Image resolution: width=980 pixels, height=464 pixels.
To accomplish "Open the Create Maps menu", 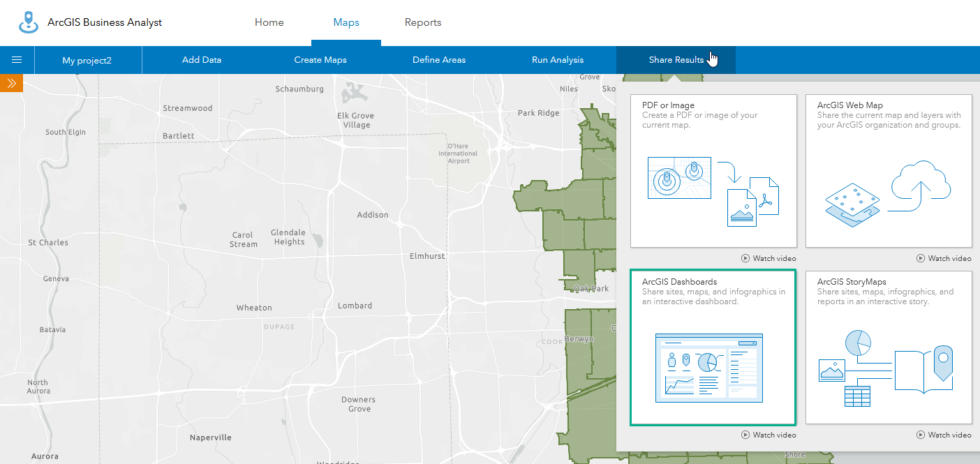I will click(320, 60).
